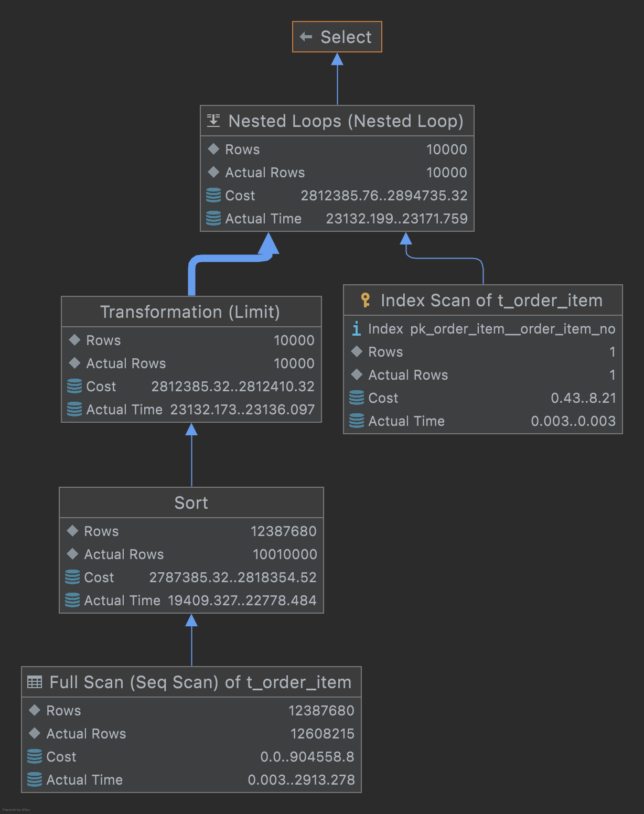The height and width of the screenshot is (814, 644).
Task: Click the stacked-disks icon beside Full Scan Actual Time
Action: coord(34,779)
